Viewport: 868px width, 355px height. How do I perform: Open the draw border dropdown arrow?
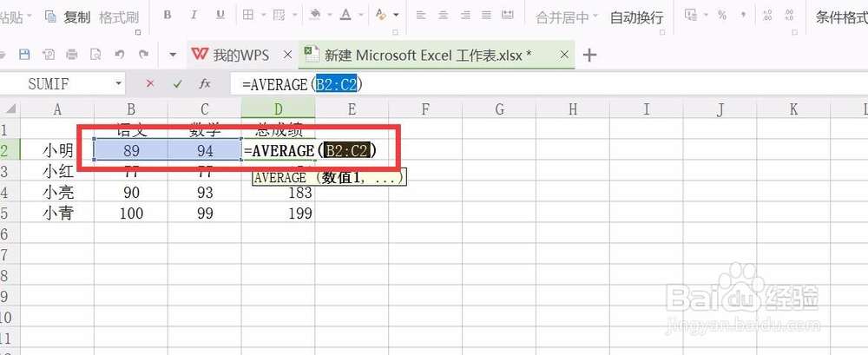tap(294, 16)
